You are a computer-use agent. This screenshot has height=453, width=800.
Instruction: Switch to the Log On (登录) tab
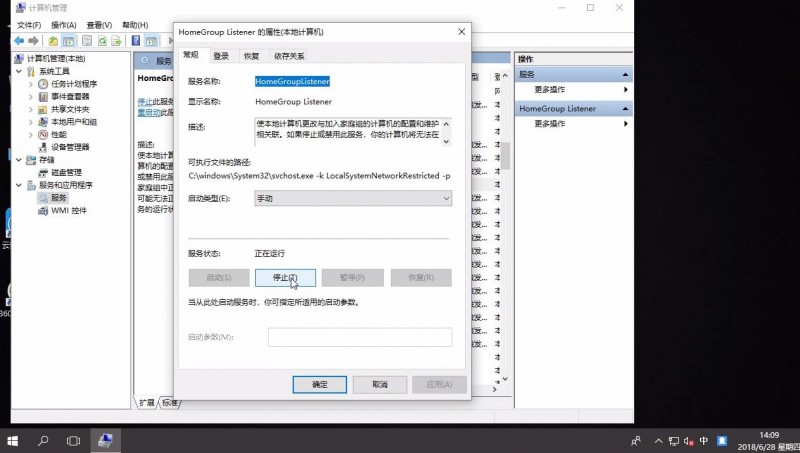click(221, 56)
